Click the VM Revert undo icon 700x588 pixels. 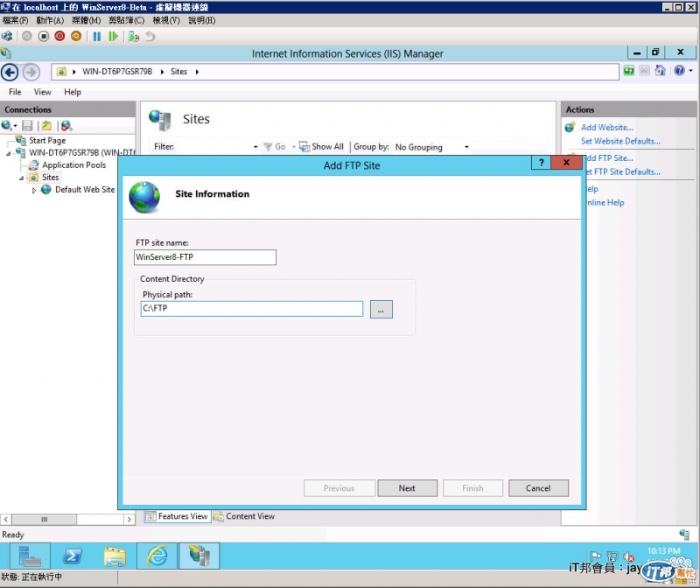pyautogui.click(x=150, y=37)
